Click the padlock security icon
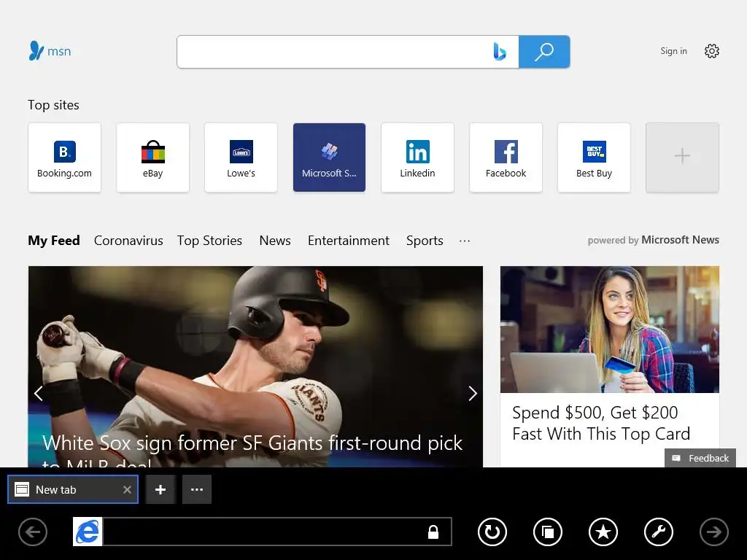The width and height of the screenshot is (747, 560). 433,532
